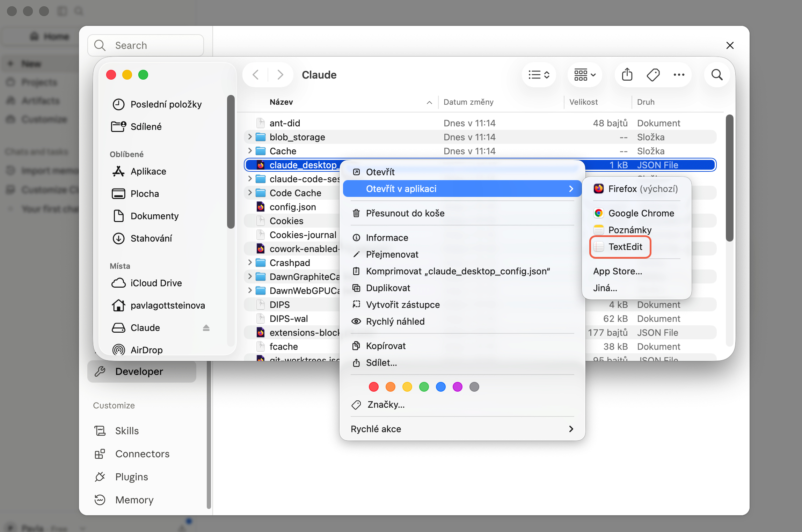Viewport: 802px width, 532px height.
Task: Expand the Crashpad folder
Action: pos(250,263)
